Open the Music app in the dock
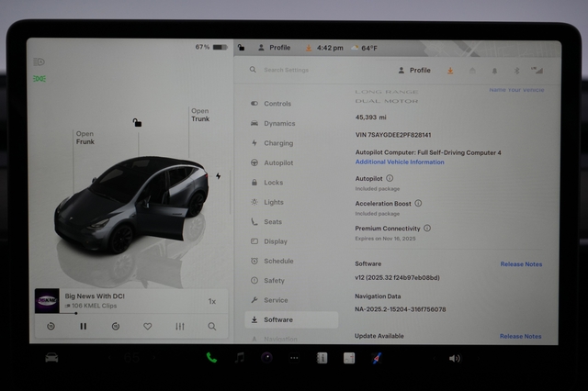This screenshot has width=588, height=391. tap(239, 358)
